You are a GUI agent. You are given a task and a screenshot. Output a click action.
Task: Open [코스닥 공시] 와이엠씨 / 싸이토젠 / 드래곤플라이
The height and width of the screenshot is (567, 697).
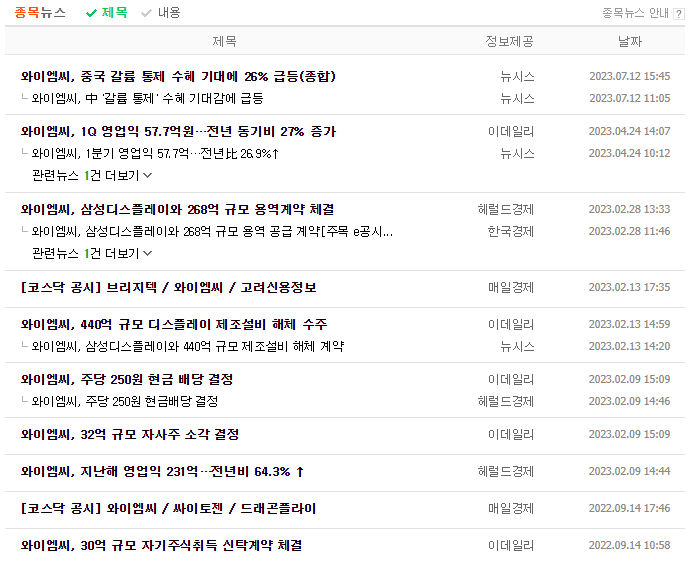(168, 508)
